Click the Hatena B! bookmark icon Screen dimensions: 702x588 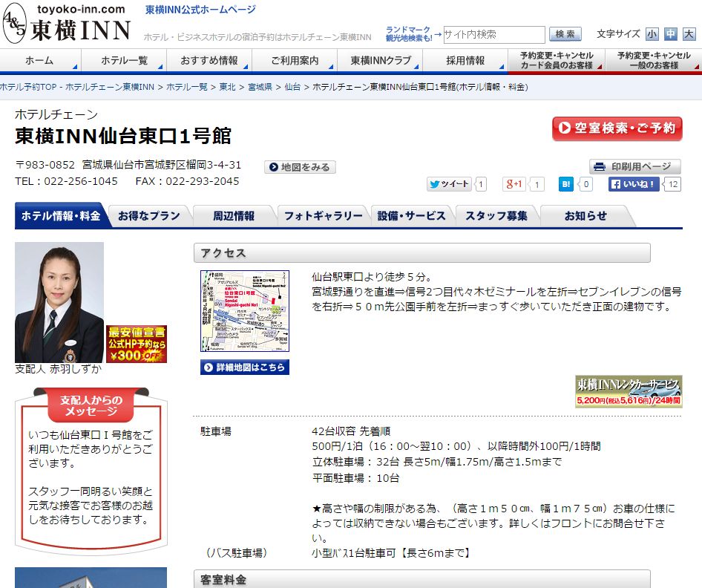(x=566, y=184)
